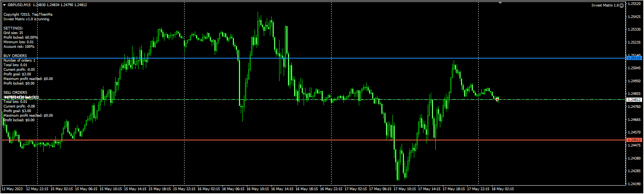Click the SETTINGS: heading

[13, 28]
